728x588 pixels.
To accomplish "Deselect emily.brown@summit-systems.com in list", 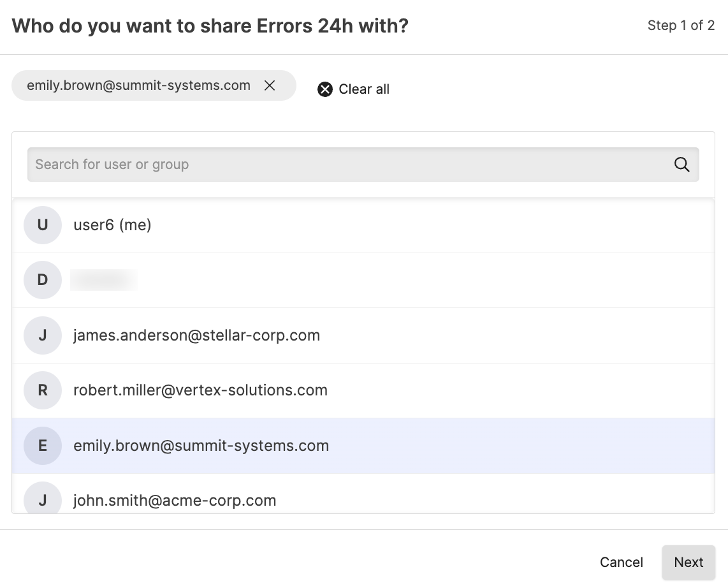I will click(201, 446).
